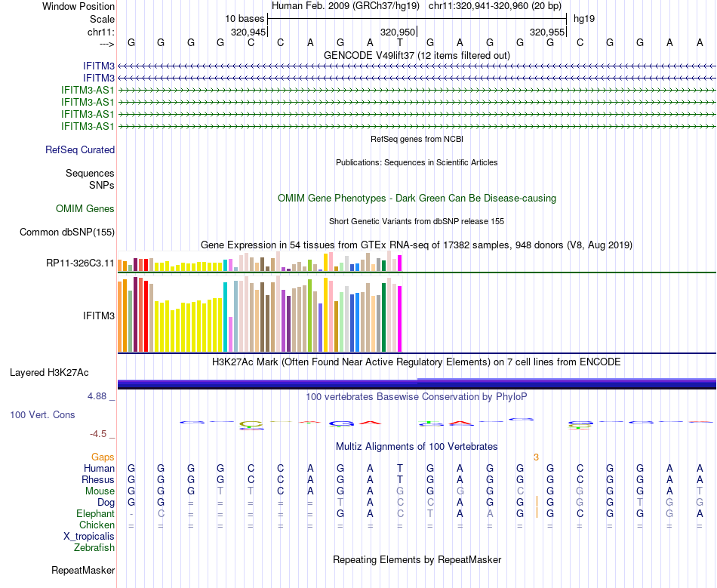The image size is (717, 588).
Task: Open the RefSeq Curated track label
Action: coord(80,150)
